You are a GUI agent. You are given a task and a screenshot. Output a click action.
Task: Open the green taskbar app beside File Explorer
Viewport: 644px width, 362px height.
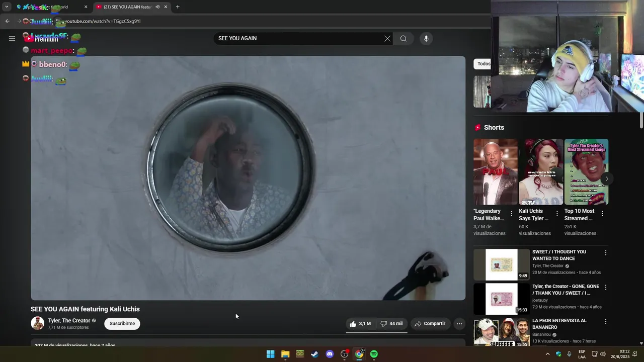(x=300, y=354)
